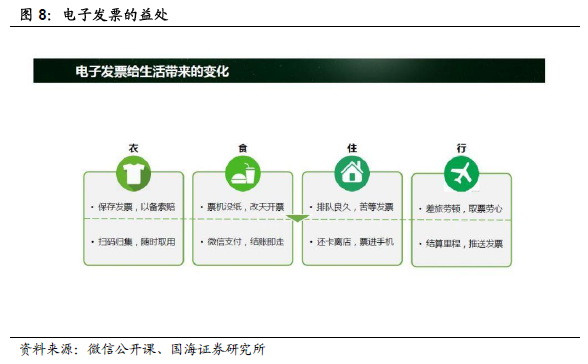
Task: Click the text 保存发票，以备索赔
Action: 136,207
